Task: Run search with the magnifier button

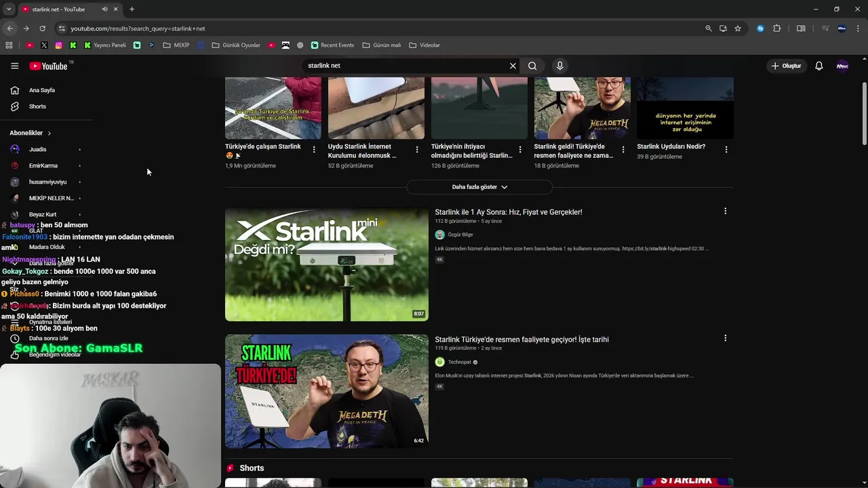Action: point(532,66)
